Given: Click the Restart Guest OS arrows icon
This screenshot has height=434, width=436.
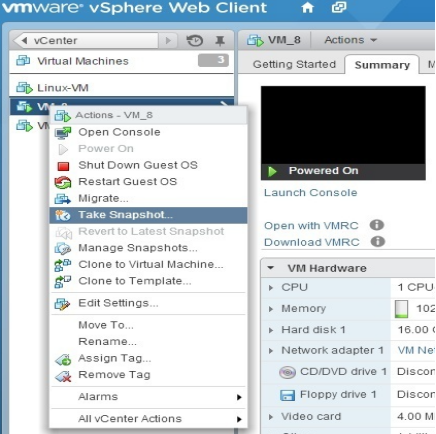Looking at the screenshot, I should pyautogui.click(x=63, y=182).
